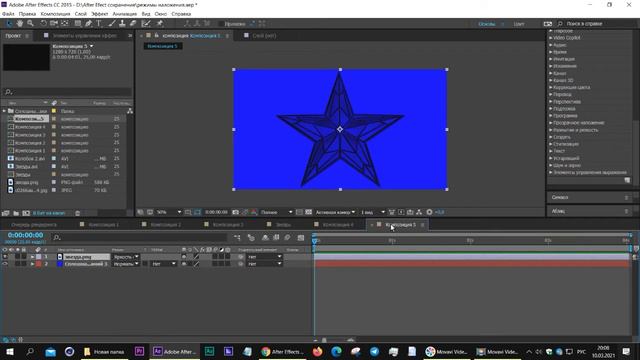Click the timeline layer search field

tap(139, 237)
